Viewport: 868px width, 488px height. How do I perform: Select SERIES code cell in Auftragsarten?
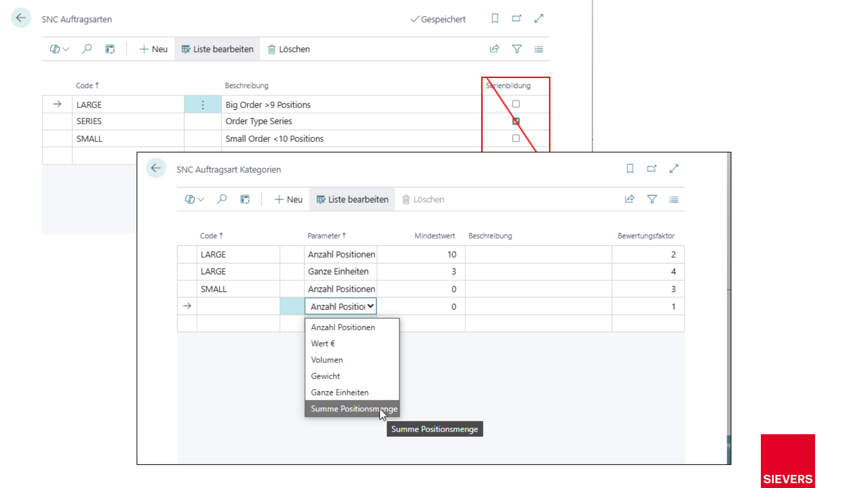[x=128, y=121]
